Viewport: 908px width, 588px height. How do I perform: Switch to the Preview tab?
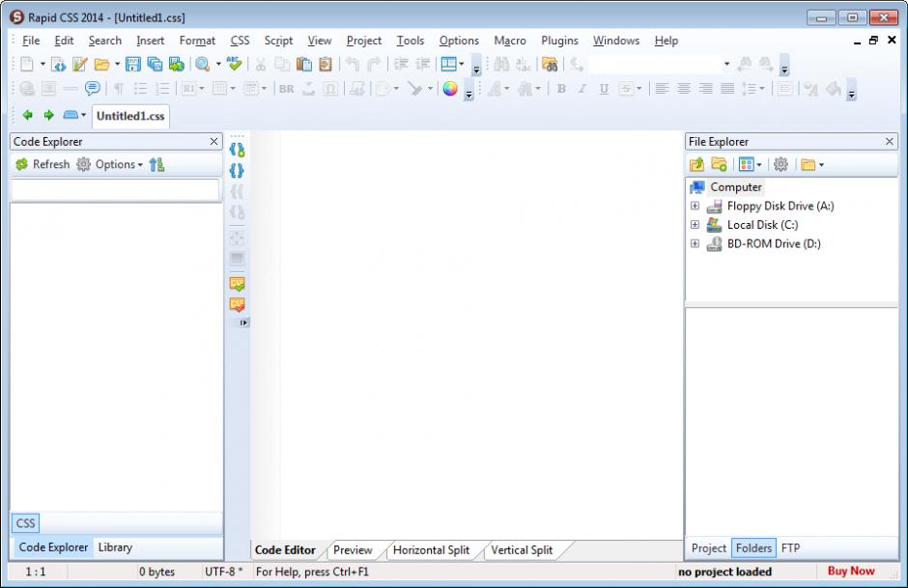tap(353, 549)
